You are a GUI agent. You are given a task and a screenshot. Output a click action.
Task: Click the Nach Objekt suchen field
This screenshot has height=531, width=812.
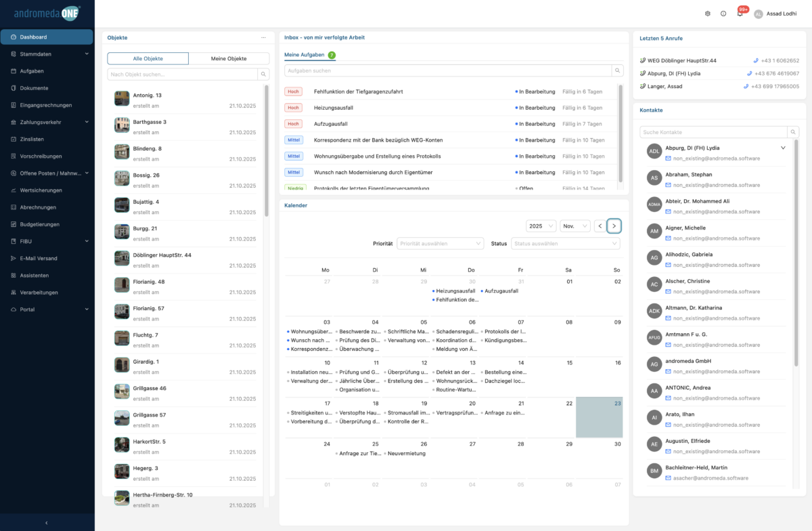point(182,74)
